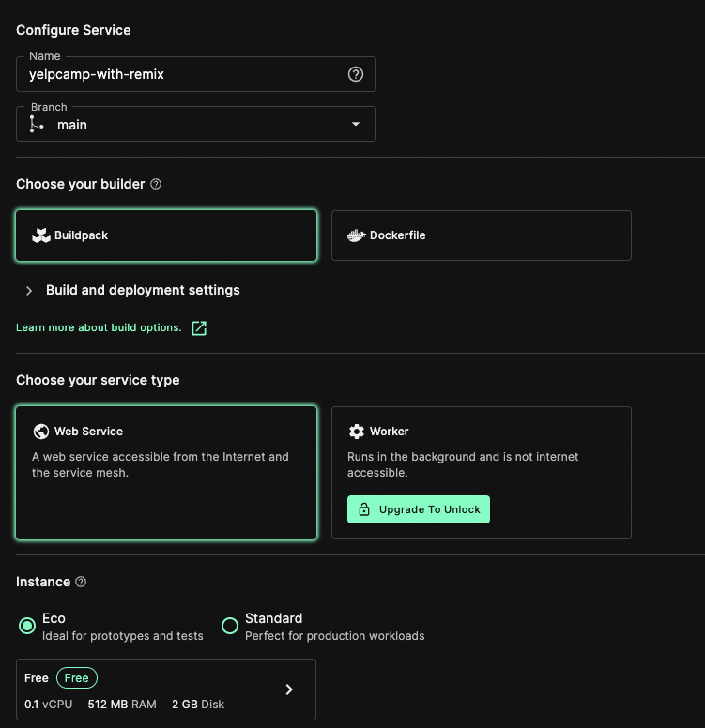Open Learn more about build options link

click(99, 327)
